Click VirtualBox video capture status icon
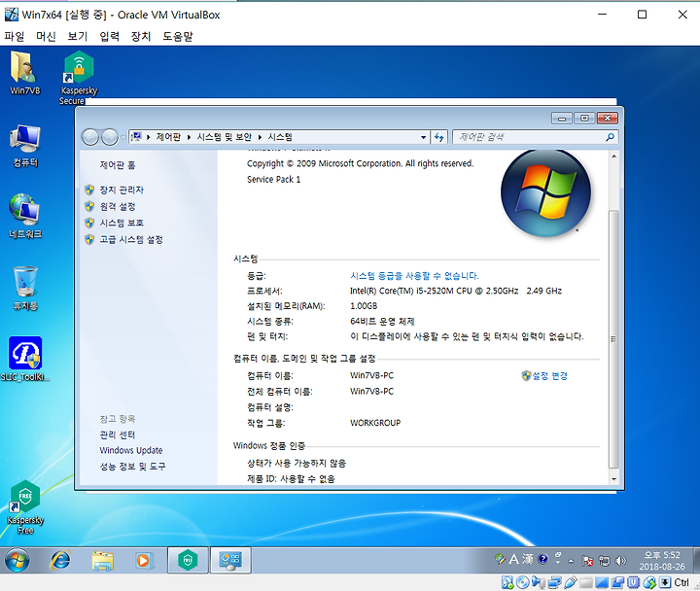Image resolution: width=700 pixels, height=591 pixels. (618, 582)
